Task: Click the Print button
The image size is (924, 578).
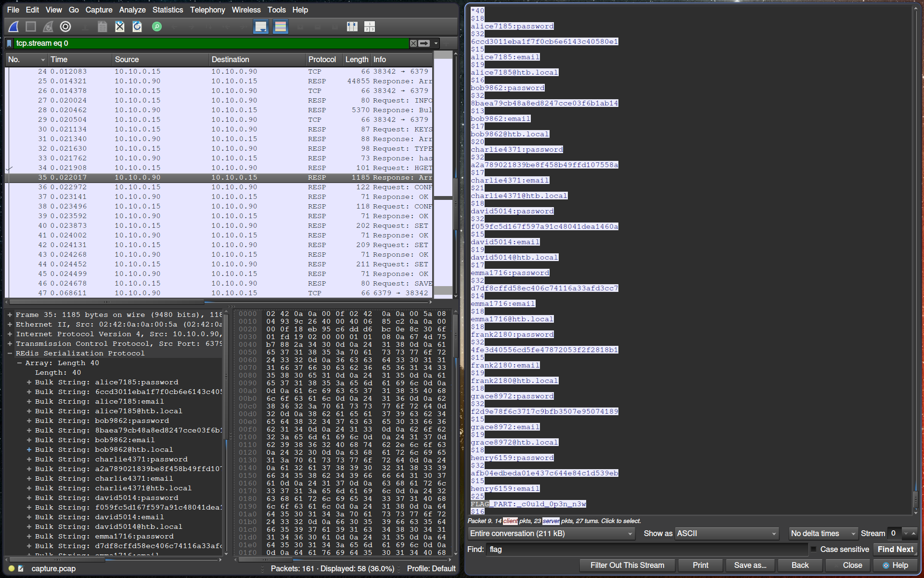Action: [x=700, y=565]
